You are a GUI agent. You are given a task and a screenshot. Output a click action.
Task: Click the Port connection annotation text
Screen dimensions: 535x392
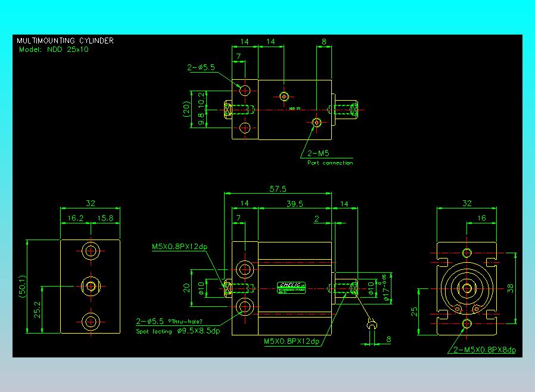[329, 163]
